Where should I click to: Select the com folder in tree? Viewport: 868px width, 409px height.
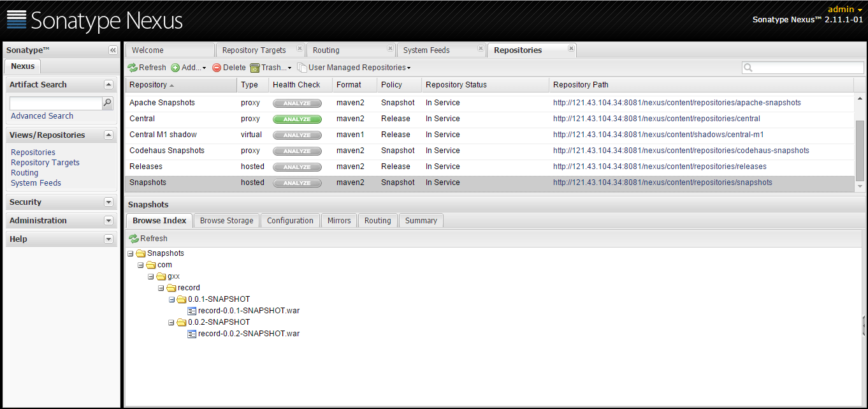tap(164, 265)
